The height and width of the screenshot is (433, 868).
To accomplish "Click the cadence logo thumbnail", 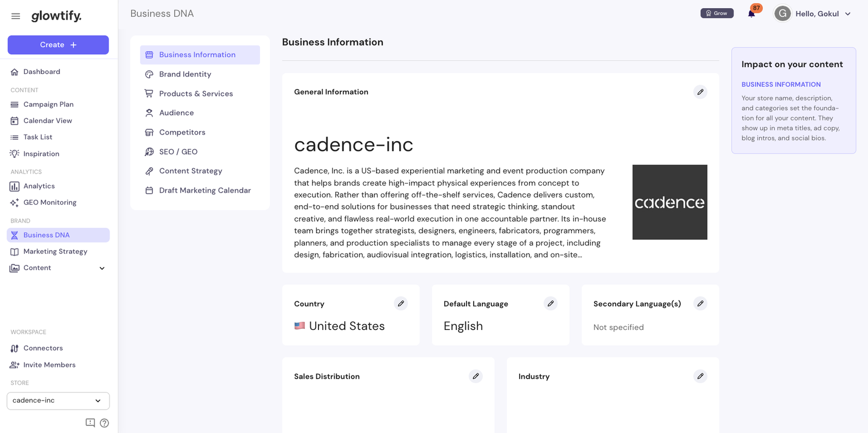I will (x=670, y=202).
